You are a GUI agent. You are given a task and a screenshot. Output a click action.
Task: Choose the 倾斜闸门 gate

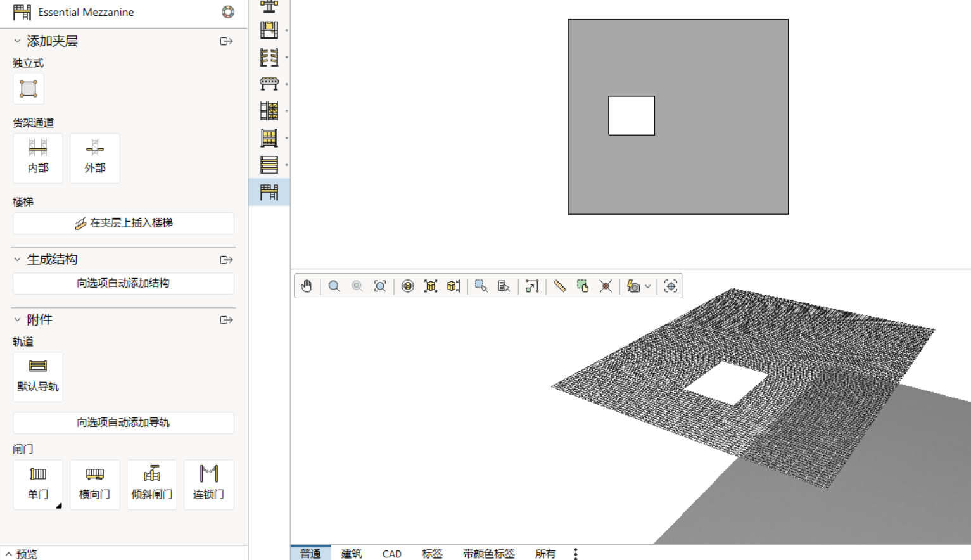pyautogui.click(x=152, y=485)
